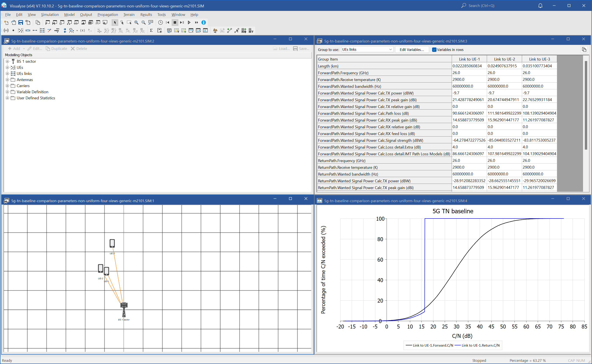Viewport: 592px width, 364px height.
Task: Open the Simulation menu
Action: coord(50,15)
